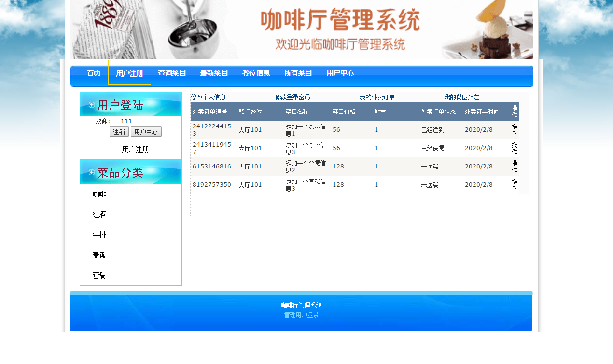Click 数量 column header
Image resolution: width=613 pixels, height=364 pixels.
click(380, 112)
